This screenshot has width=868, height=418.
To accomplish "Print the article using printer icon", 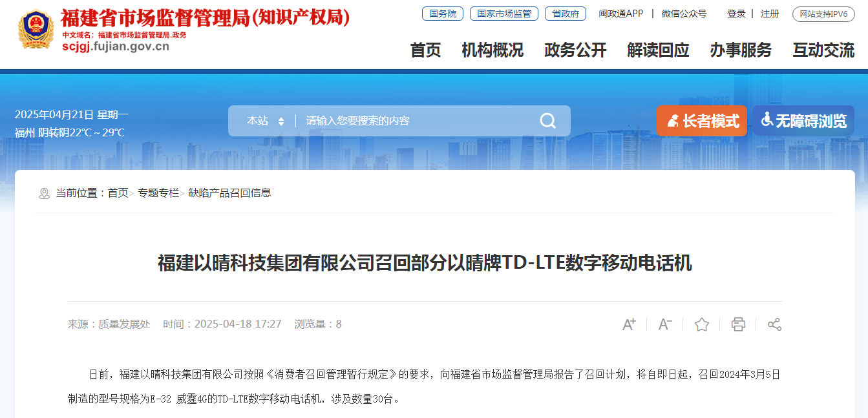I will 738,324.
